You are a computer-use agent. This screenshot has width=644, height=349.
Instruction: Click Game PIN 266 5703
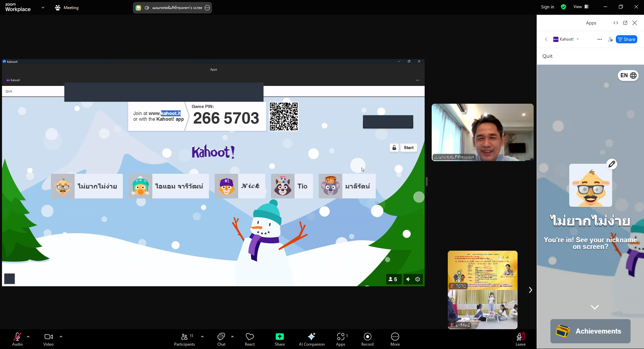(x=226, y=118)
